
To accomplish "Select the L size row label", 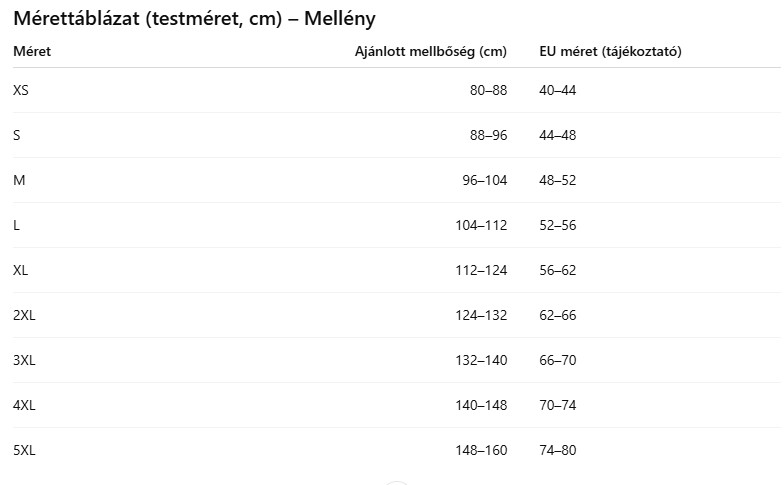I will (17, 225).
